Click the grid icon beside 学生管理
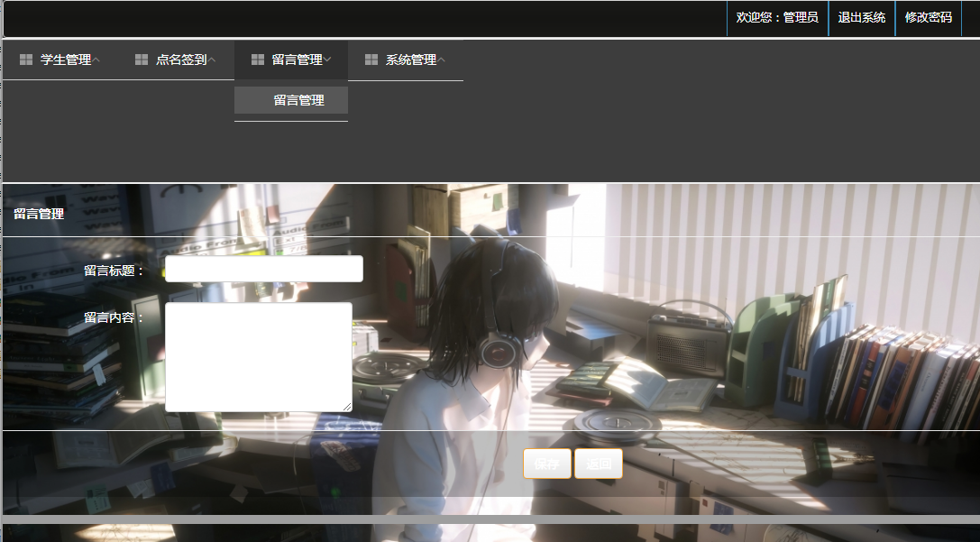Image resolution: width=980 pixels, height=542 pixels. pyautogui.click(x=26, y=60)
